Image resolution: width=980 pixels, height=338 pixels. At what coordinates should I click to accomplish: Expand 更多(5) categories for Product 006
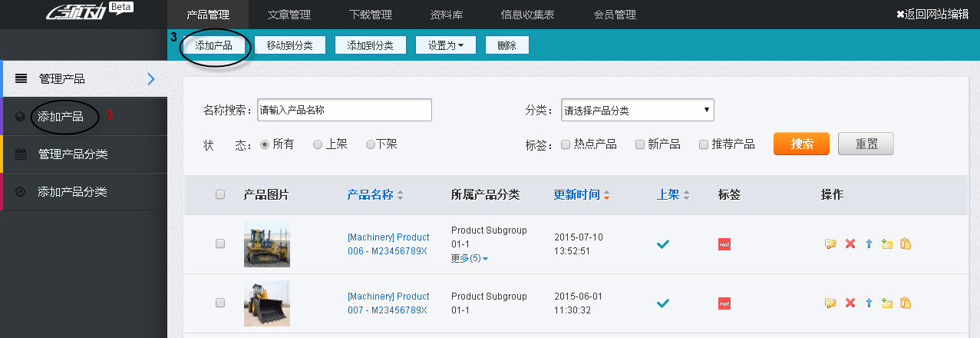click(x=470, y=258)
